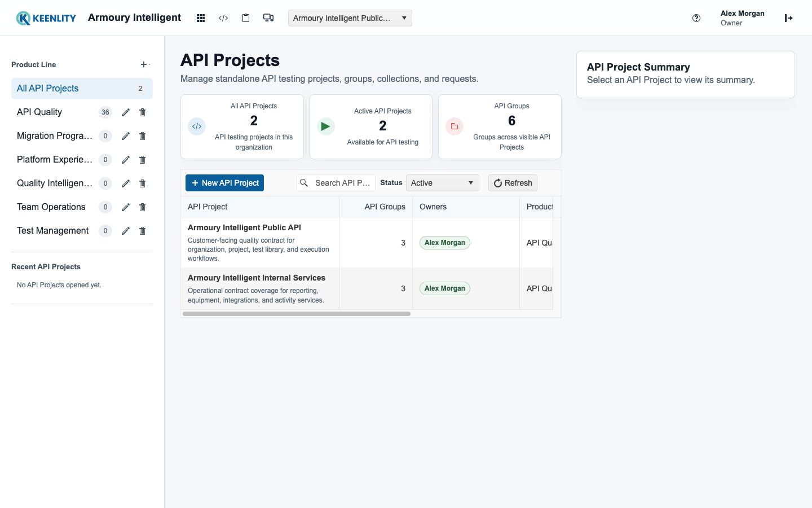
Task: Click the search magnifier icon
Action: [304, 183]
